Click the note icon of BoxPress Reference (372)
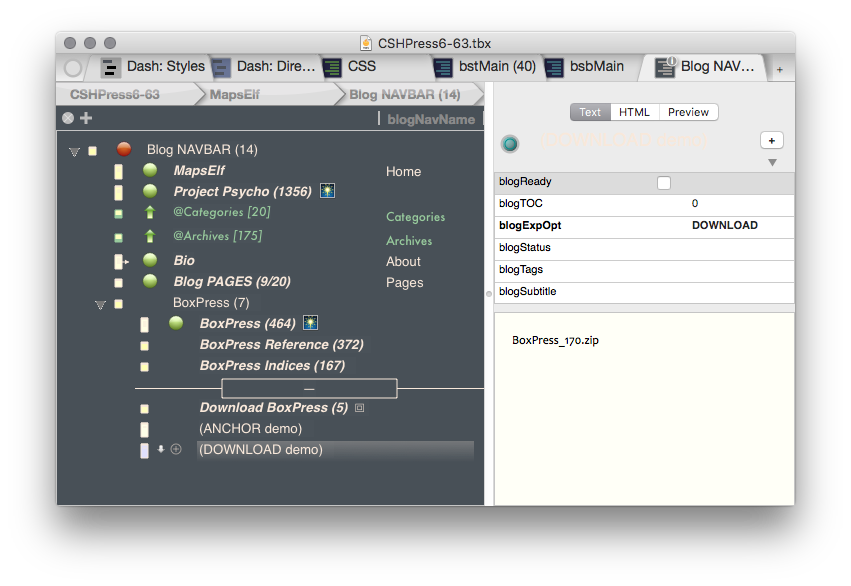This screenshot has height=586, width=851. 144,346
